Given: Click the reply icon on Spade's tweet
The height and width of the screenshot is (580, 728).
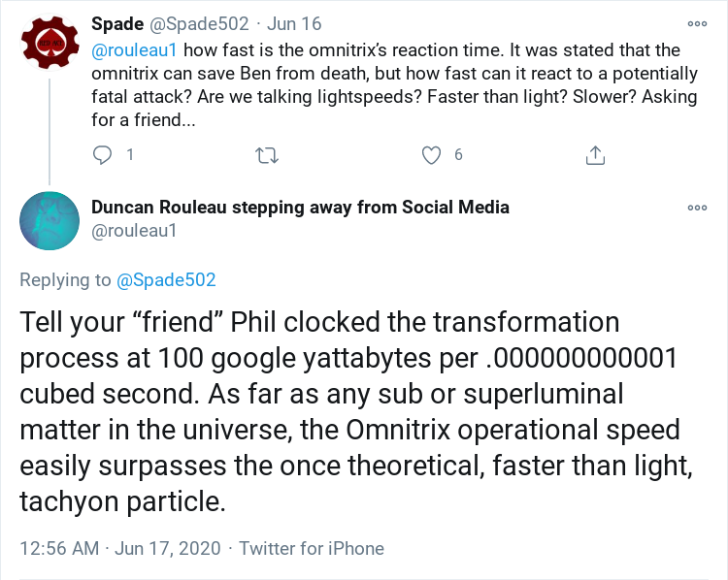Looking at the screenshot, I should click(102, 154).
